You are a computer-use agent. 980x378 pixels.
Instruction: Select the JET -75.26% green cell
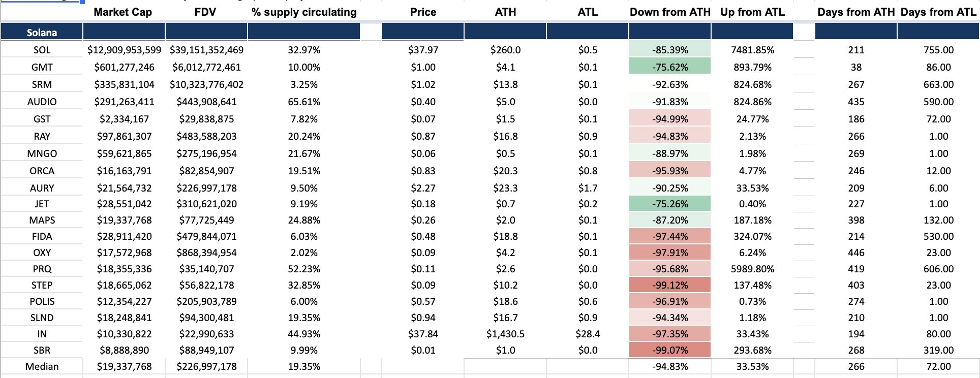tap(670, 204)
